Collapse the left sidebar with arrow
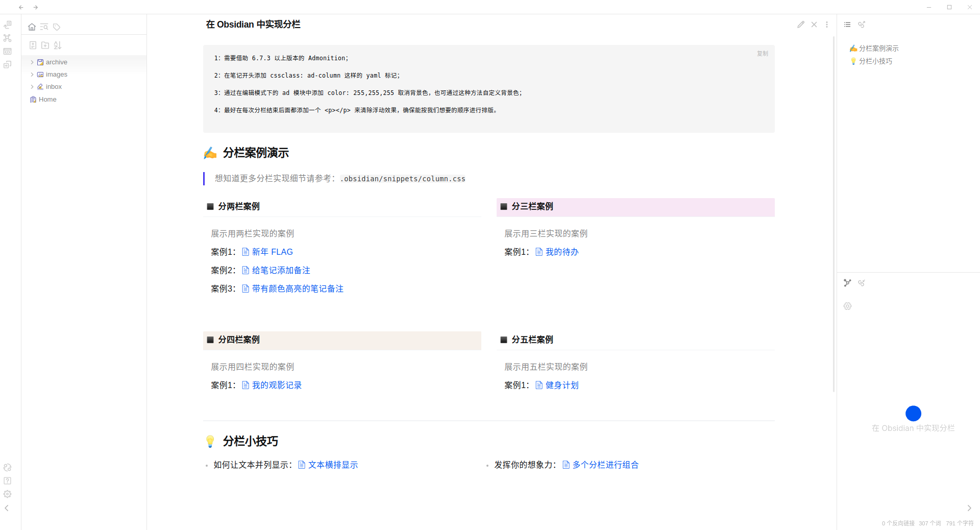This screenshot has width=980, height=530. point(7,508)
